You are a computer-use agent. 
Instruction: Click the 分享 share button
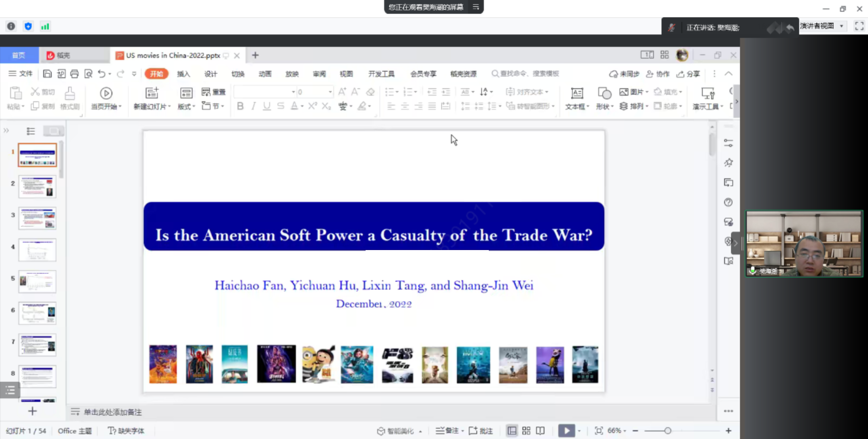[689, 74]
